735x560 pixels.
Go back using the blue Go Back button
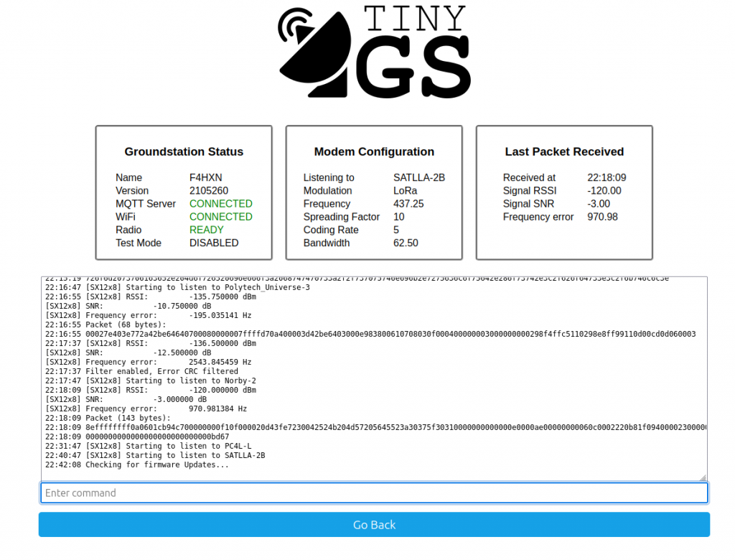click(x=374, y=524)
